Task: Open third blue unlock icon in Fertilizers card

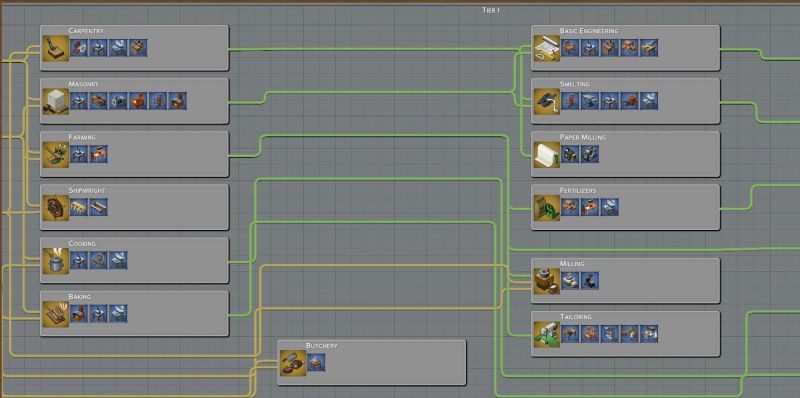Action: coord(609,207)
